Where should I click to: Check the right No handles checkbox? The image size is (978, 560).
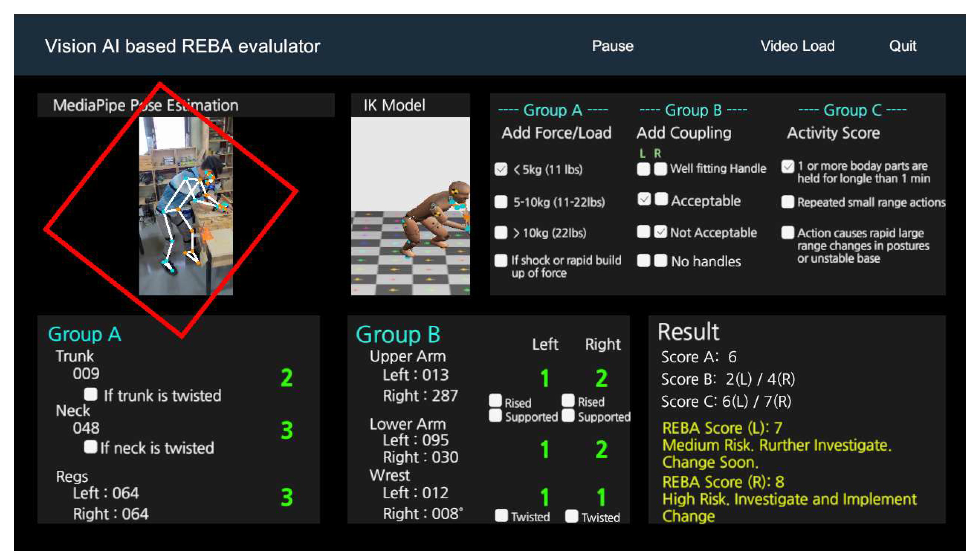661,260
